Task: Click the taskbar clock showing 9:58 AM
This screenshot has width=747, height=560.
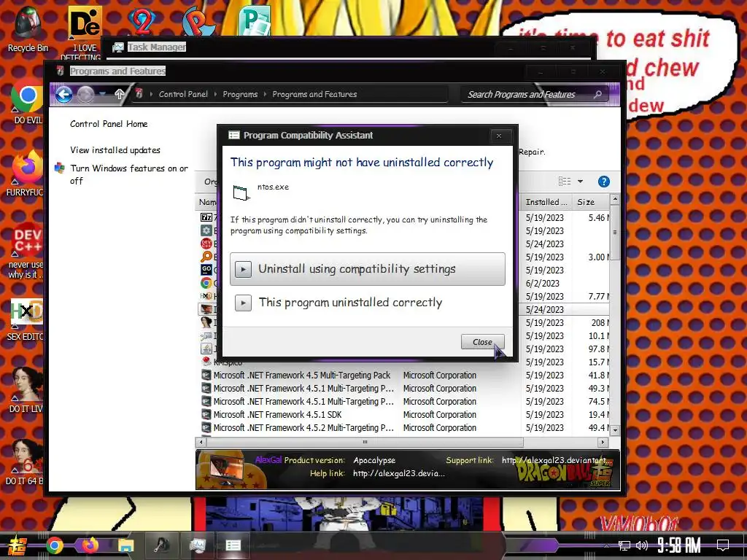Action: tap(679, 545)
